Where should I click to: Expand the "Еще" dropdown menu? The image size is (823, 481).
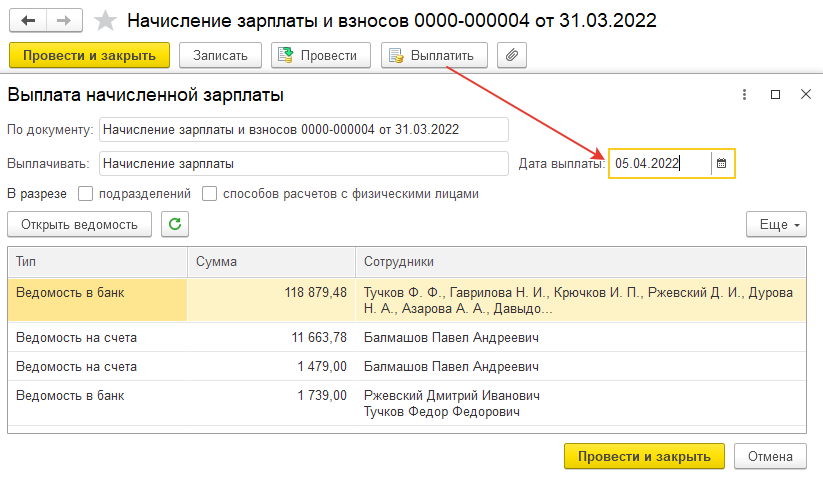(x=776, y=224)
